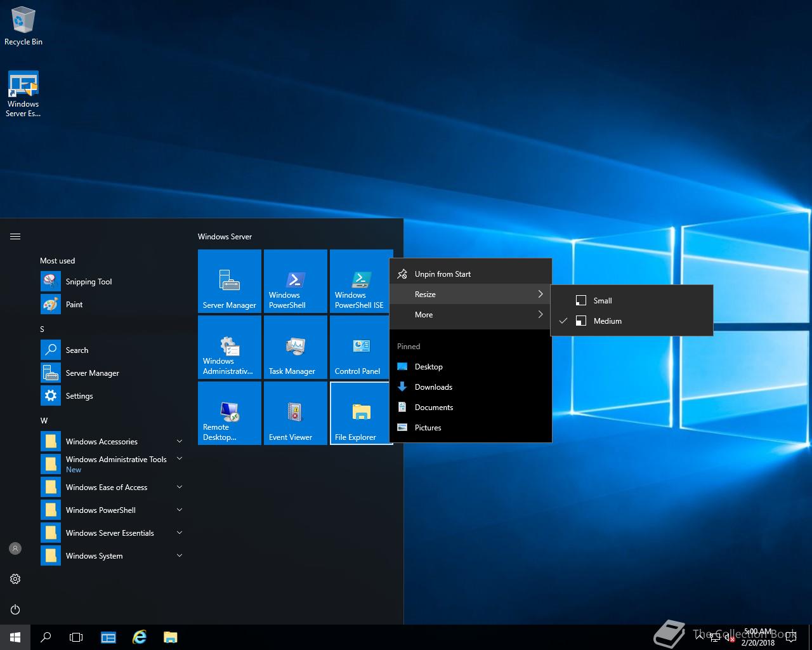Click the 'S' letter header
Viewport: 812px width, 650px height.
(x=42, y=329)
